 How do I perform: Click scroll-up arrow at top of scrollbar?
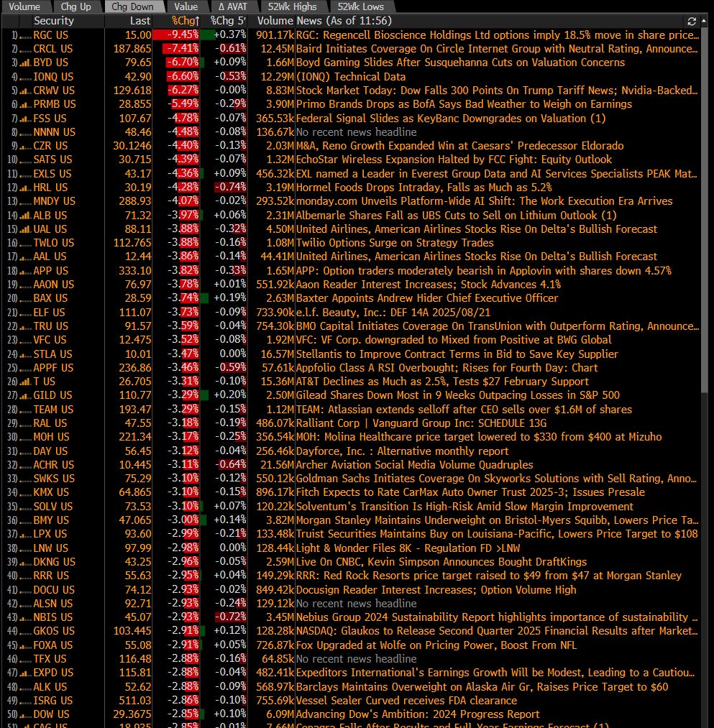(705, 21)
